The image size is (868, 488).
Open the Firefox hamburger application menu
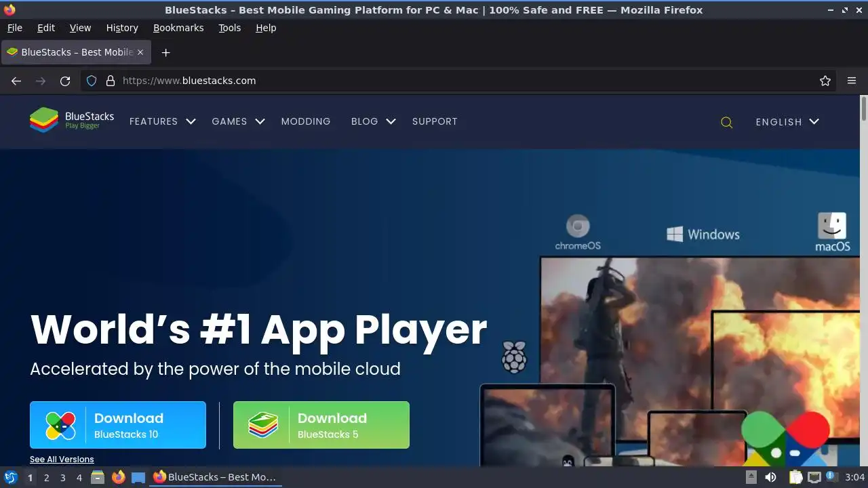[852, 81]
